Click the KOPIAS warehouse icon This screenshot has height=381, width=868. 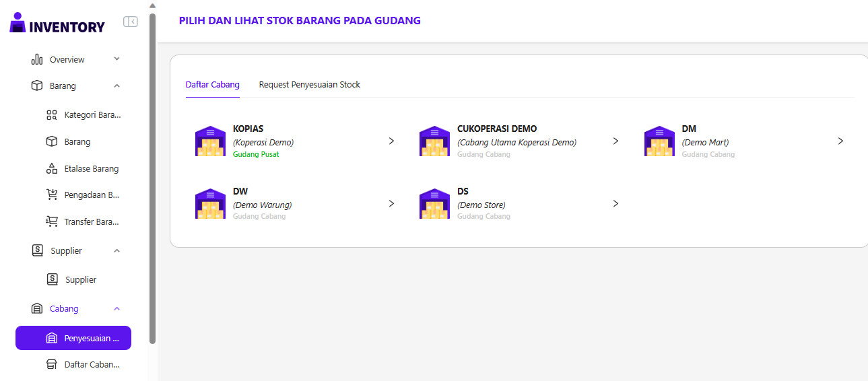tap(210, 141)
